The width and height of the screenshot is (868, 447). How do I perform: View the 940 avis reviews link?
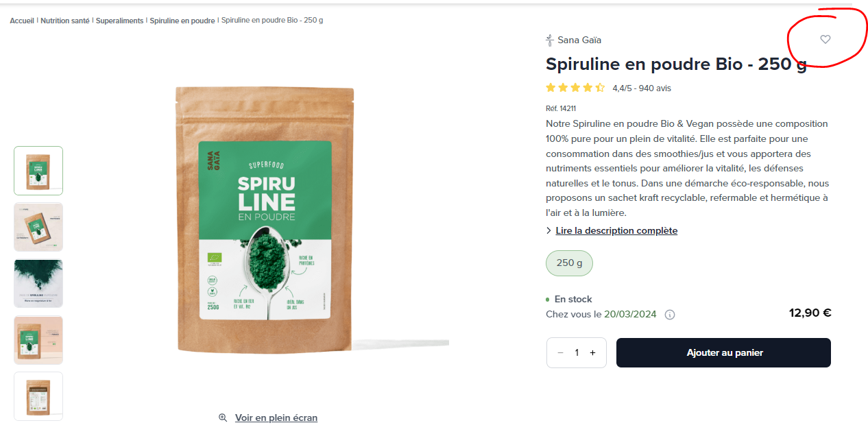point(655,88)
